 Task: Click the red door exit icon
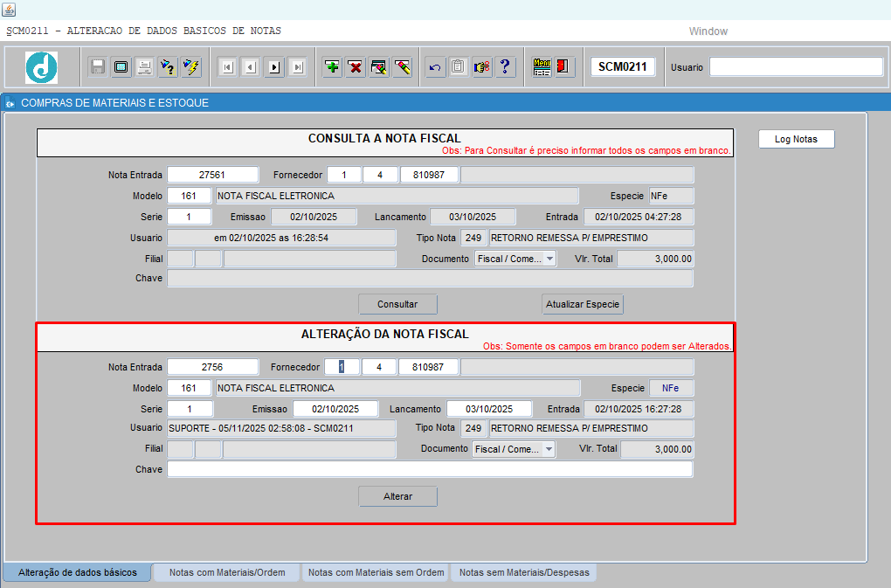coord(564,67)
